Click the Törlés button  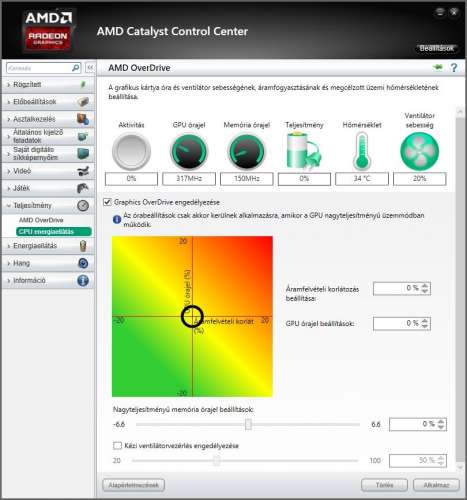click(x=384, y=485)
